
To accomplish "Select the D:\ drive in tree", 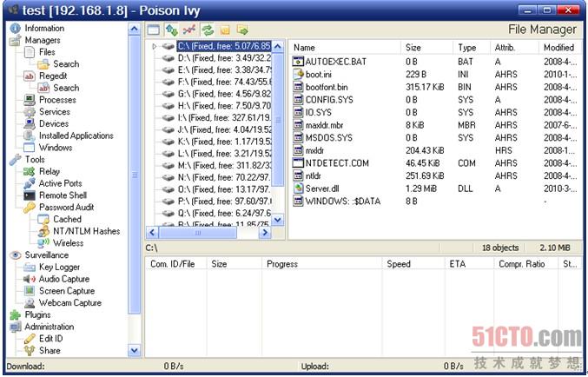I will (x=224, y=58).
